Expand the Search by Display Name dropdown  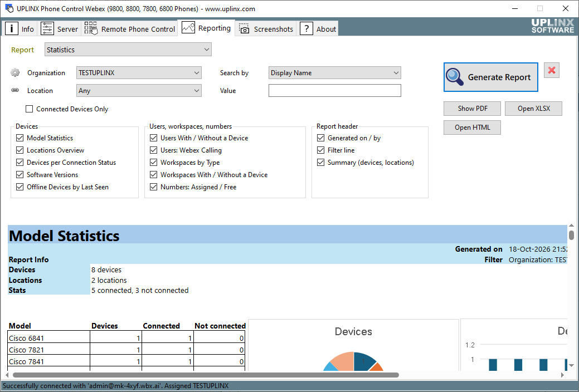pyautogui.click(x=334, y=73)
